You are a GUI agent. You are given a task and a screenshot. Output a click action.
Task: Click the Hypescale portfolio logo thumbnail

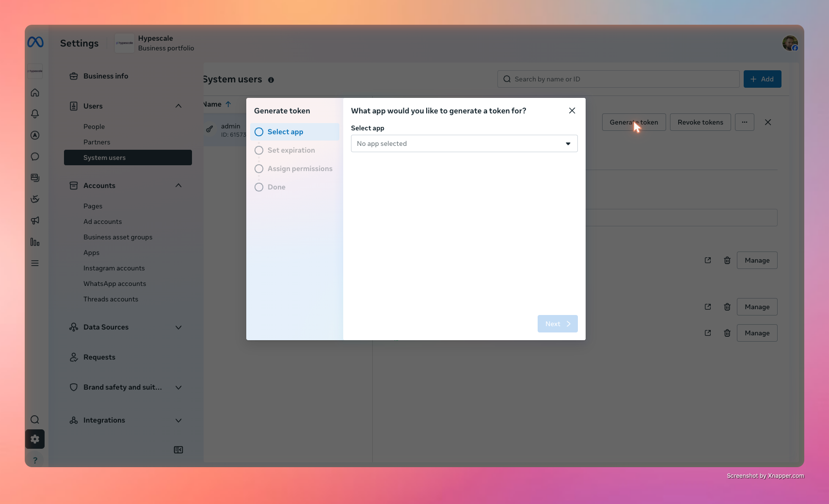click(x=125, y=43)
